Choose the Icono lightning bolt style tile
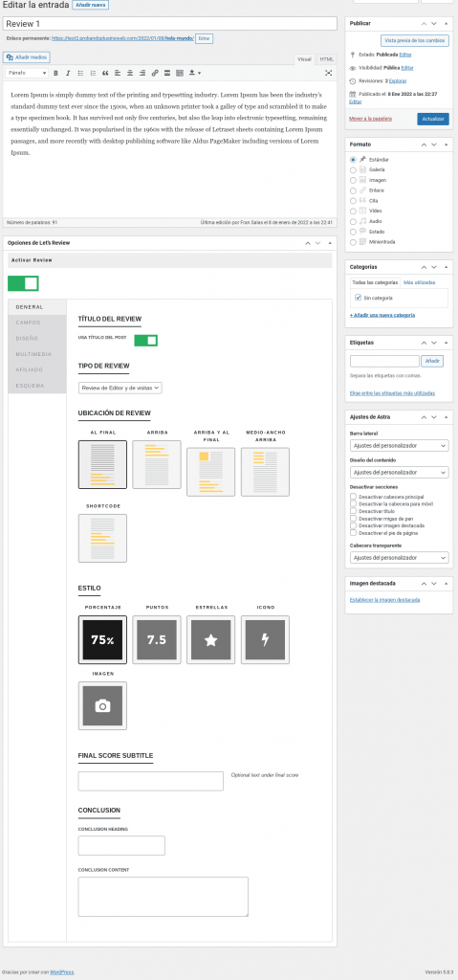This screenshot has height=980, width=458. point(265,639)
